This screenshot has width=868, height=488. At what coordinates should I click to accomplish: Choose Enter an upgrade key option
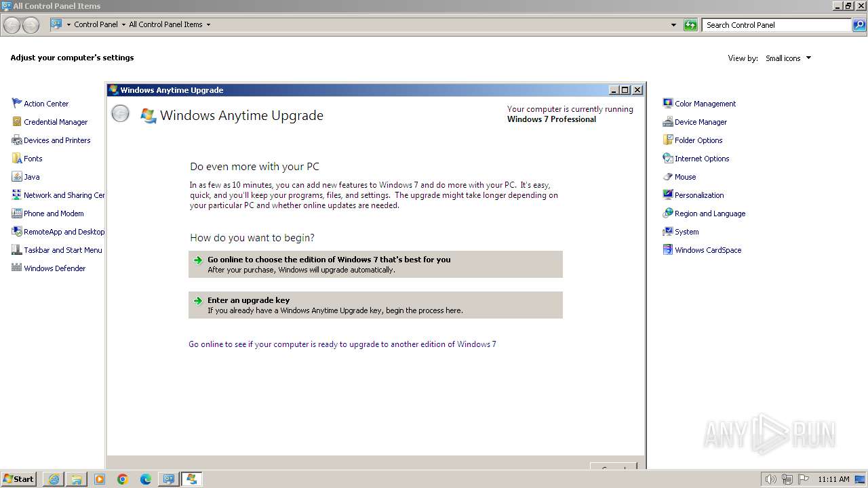[x=376, y=305]
